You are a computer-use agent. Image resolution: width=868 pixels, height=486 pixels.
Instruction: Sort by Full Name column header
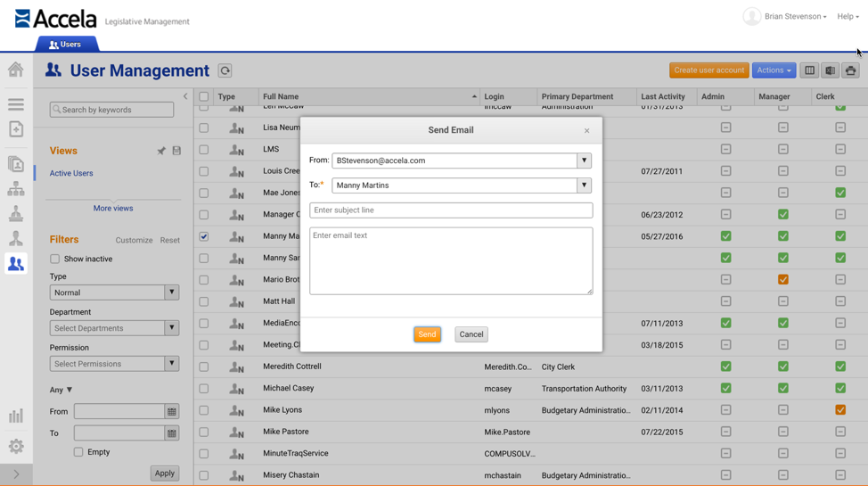point(369,96)
